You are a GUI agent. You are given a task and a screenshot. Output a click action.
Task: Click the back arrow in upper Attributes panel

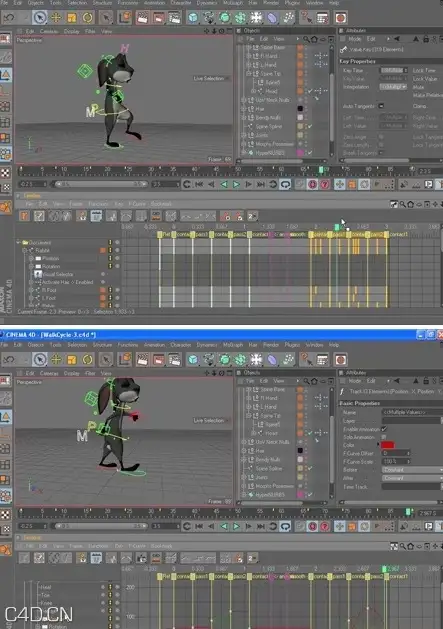396,39
